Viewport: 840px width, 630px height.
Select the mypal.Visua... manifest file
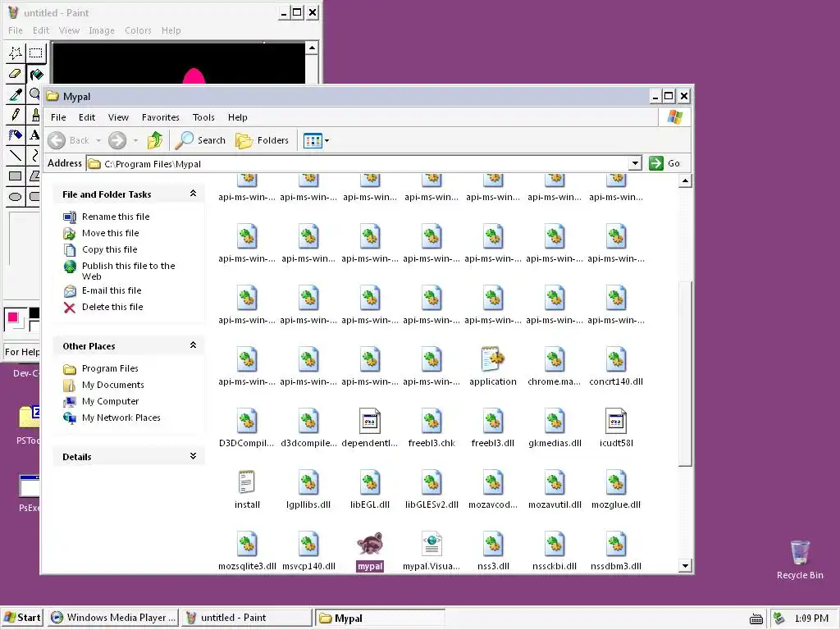point(431,550)
